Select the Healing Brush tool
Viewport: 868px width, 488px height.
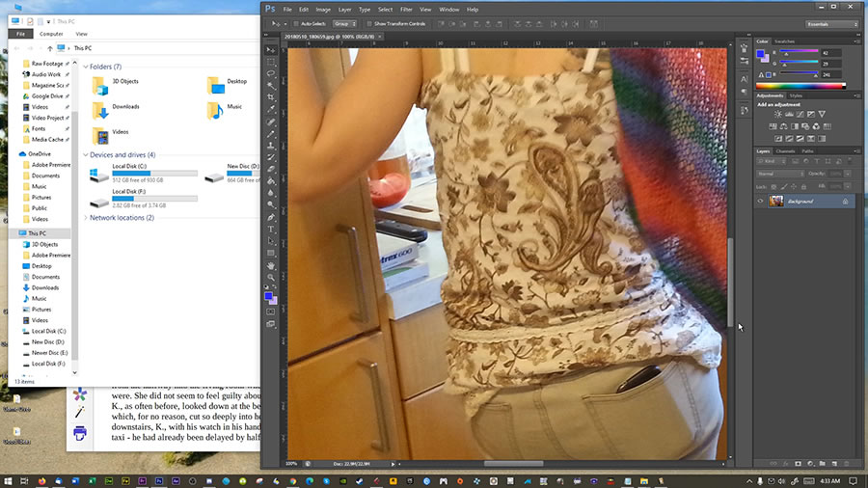pyautogui.click(x=271, y=122)
